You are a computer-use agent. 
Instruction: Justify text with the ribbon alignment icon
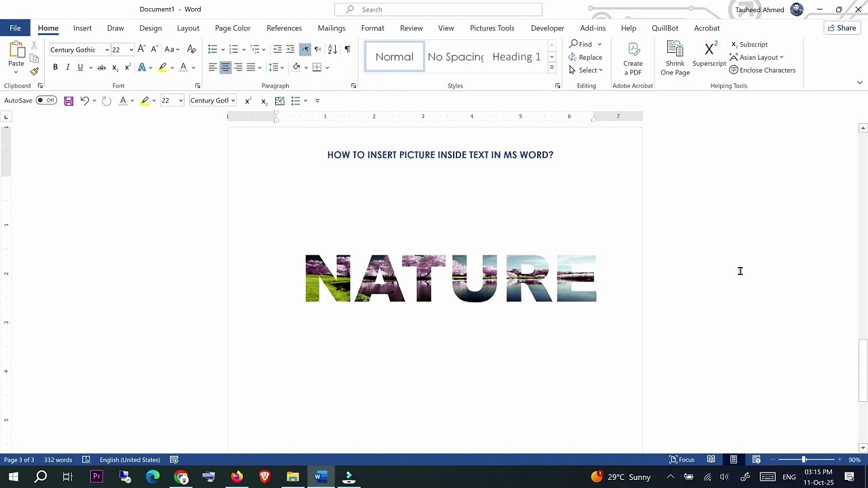tap(251, 67)
